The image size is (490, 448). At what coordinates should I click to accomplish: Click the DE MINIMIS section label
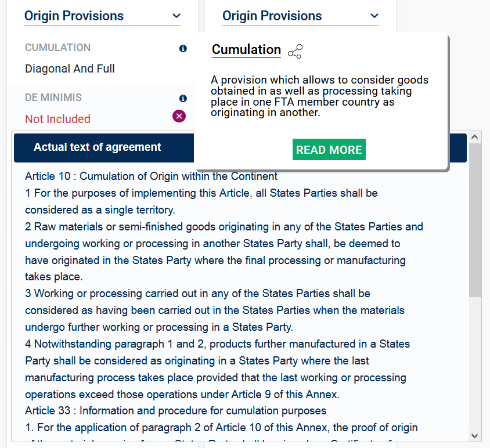click(53, 97)
